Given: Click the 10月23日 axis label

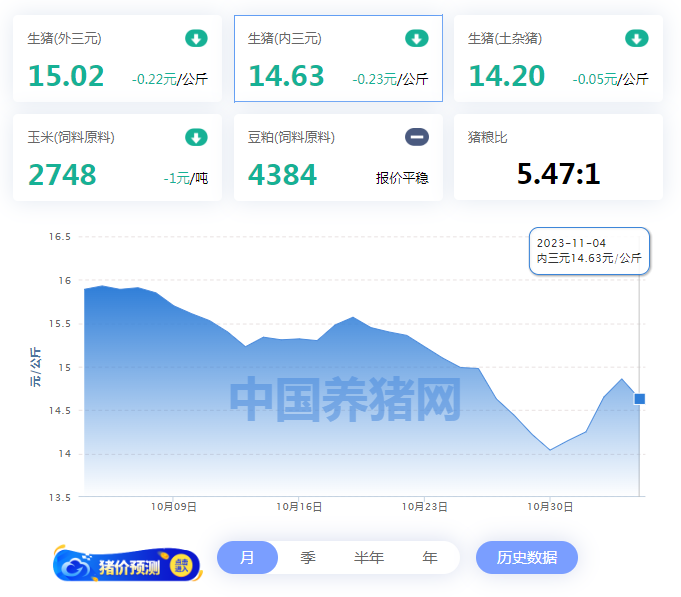Looking at the screenshot, I should (424, 507).
